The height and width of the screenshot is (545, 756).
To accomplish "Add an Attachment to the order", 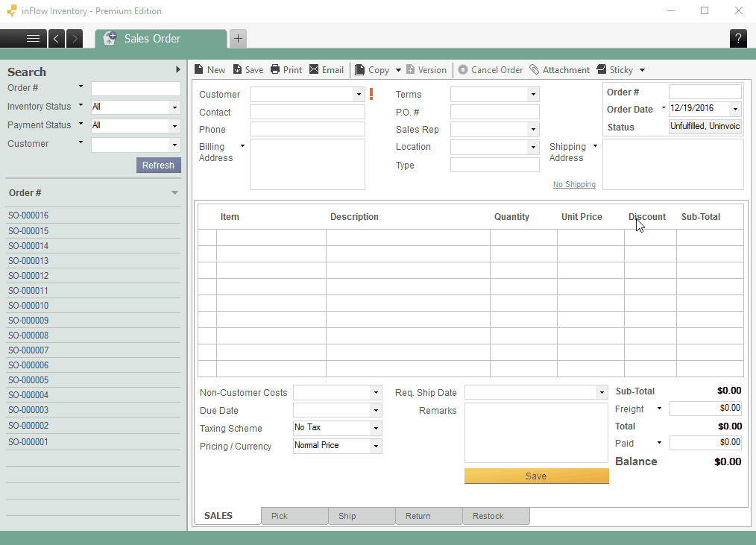I will pos(560,70).
